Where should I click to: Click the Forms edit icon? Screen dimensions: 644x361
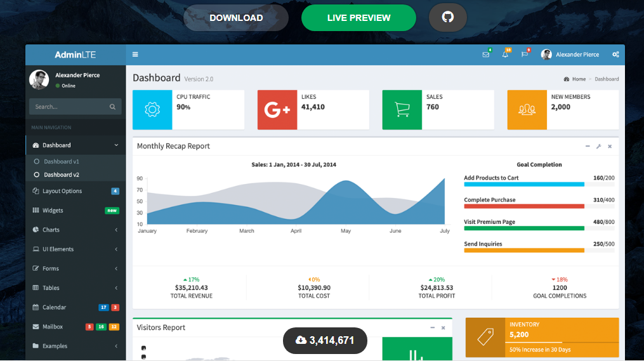click(36, 268)
